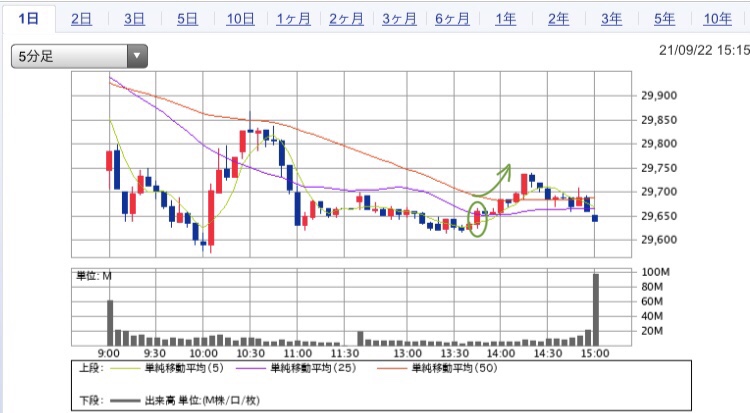Open the 5分足 interval dropdown
Image resolution: width=750 pixels, height=413 pixels.
tap(79, 56)
